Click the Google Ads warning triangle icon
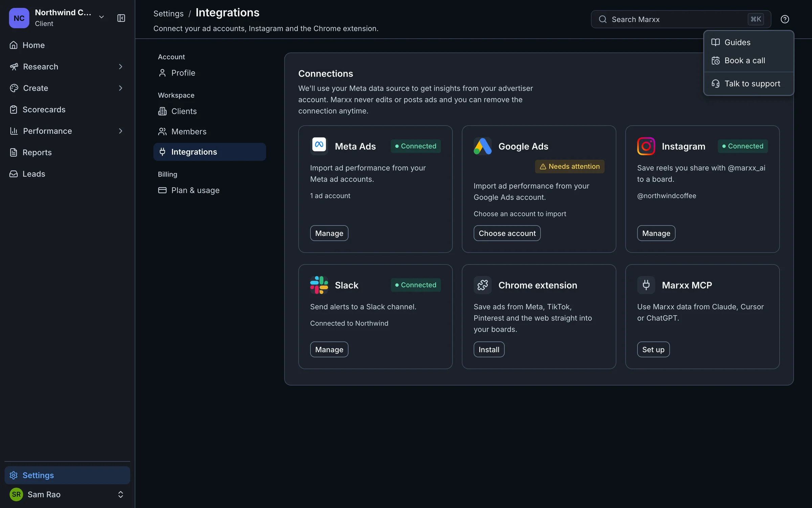 [543, 166]
